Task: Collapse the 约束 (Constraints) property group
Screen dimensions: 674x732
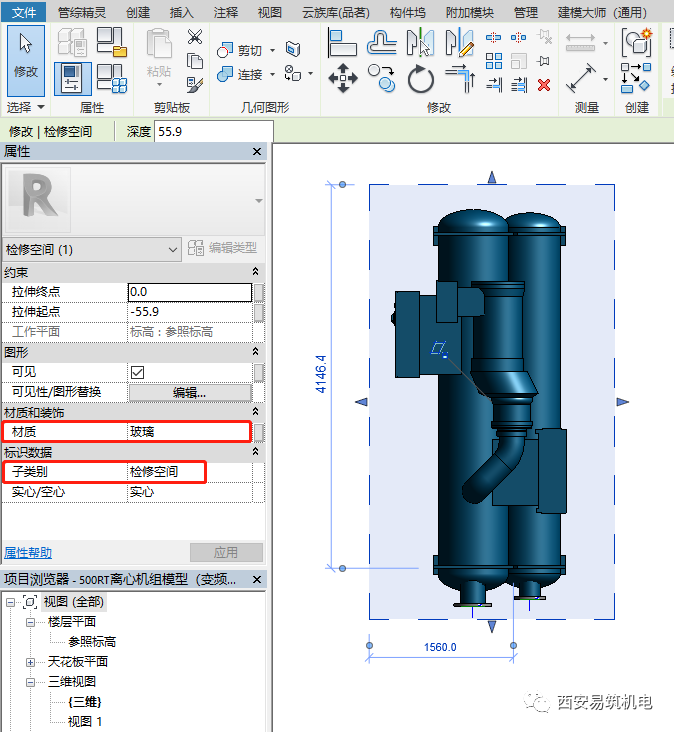Action: pyautogui.click(x=255, y=272)
